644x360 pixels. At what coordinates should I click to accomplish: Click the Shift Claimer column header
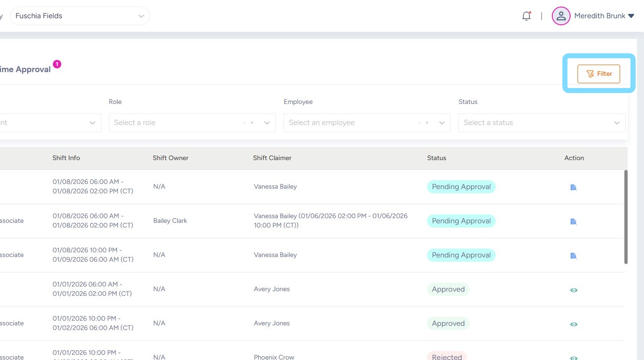272,158
